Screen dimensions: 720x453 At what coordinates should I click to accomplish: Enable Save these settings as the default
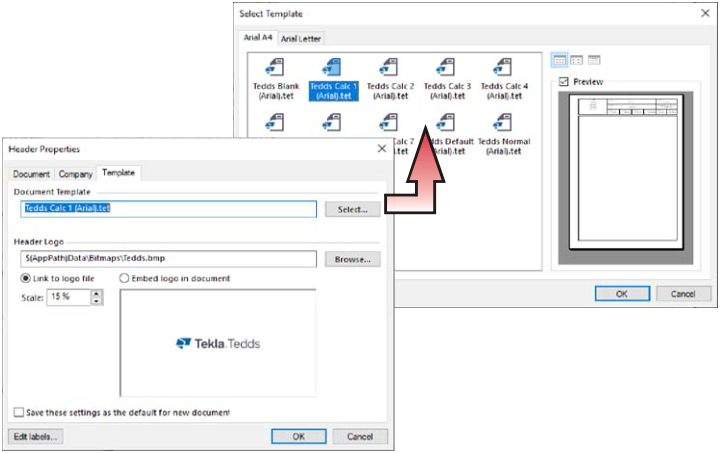[19, 412]
